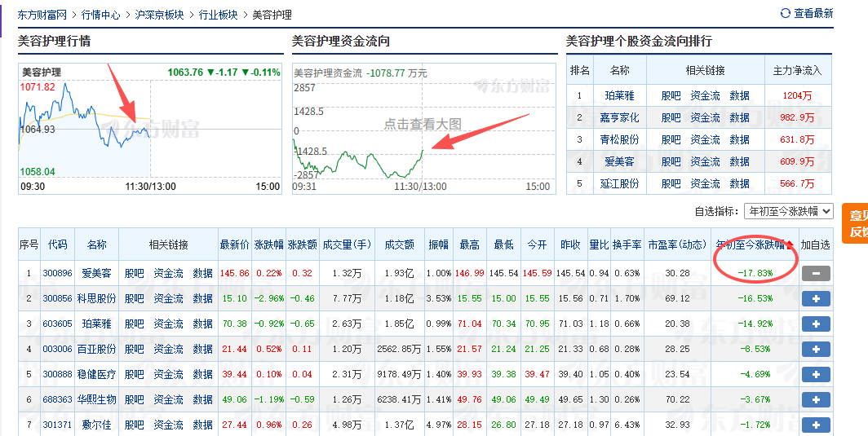868x436 pixels.
Task: Open the 美容护理 price chart thumbnail
Action: (151, 129)
